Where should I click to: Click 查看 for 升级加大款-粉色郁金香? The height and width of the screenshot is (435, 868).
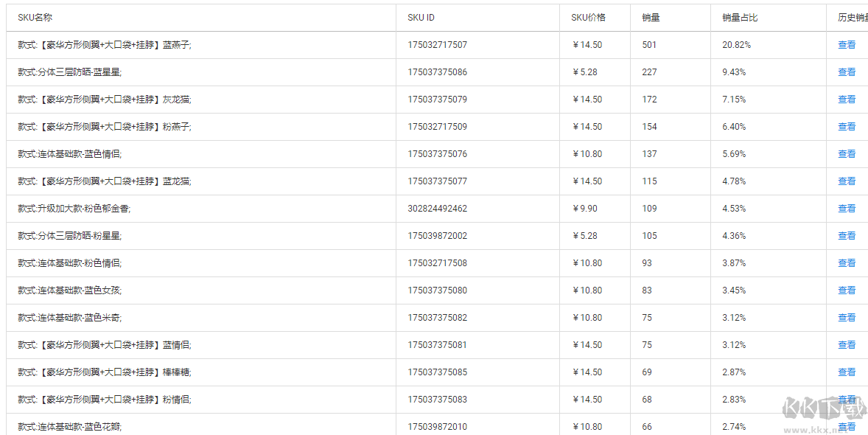[847, 209]
